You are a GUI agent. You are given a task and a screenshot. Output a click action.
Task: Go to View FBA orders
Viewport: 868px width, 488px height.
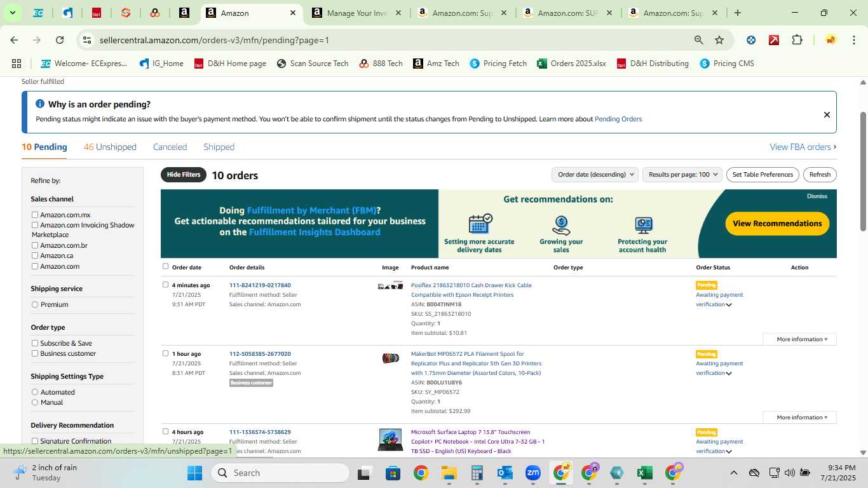coord(803,147)
